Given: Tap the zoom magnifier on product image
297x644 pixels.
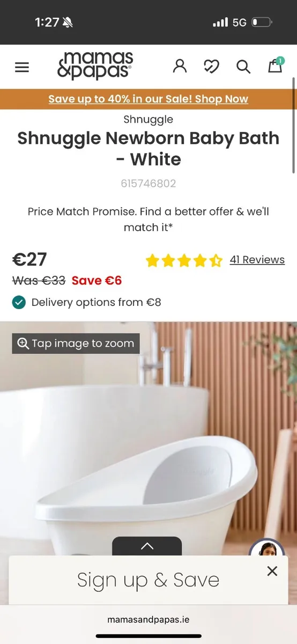Looking at the screenshot, I should click(23, 343).
